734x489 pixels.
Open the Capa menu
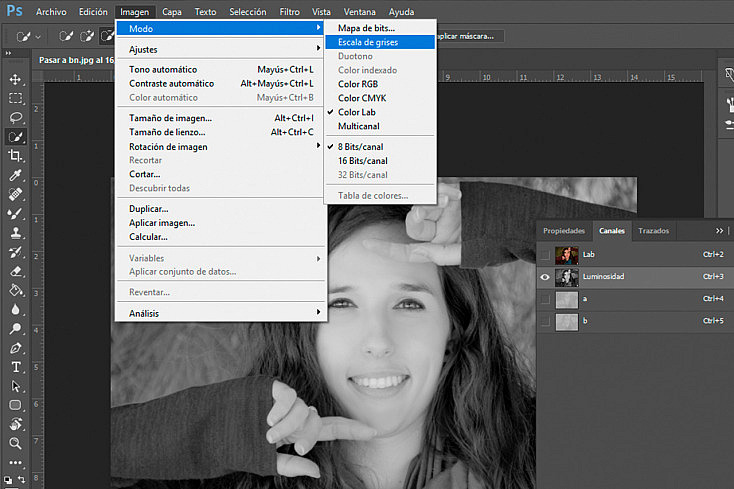(172, 12)
